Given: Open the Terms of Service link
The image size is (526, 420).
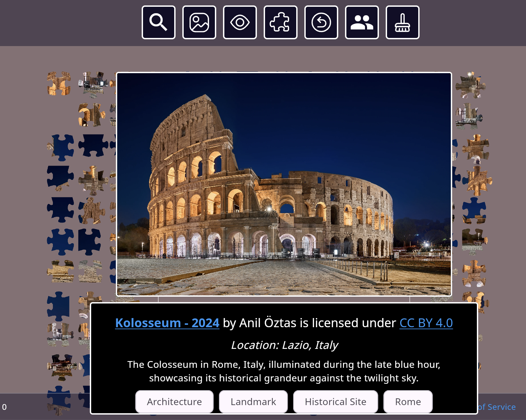Looking at the screenshot, I should [x=496, y=407].
